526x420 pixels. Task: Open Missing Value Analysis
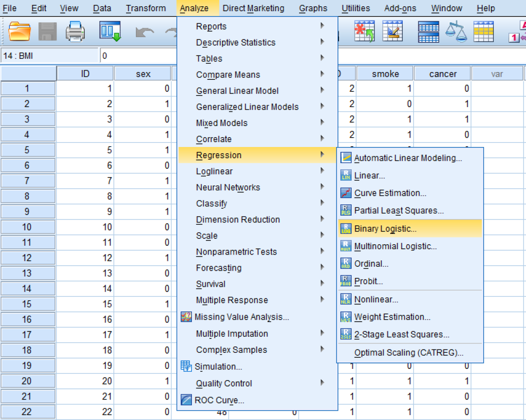(x=257, y=317)
